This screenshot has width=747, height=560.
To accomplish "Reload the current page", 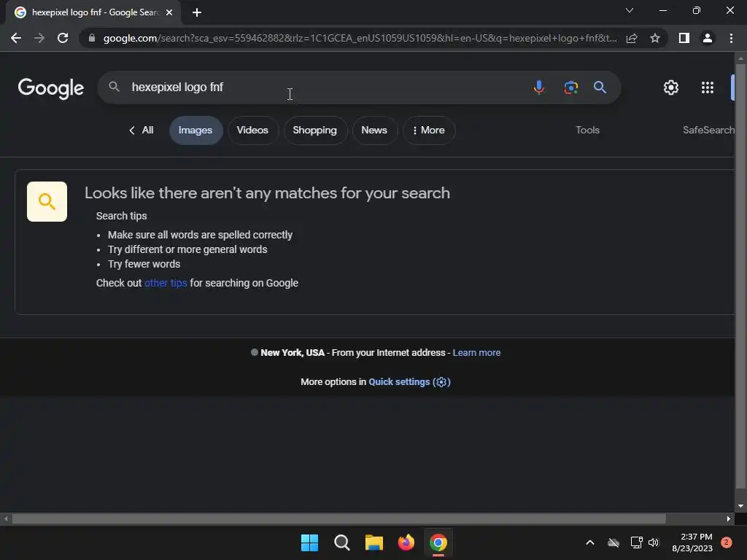I will tap(63, 38).
